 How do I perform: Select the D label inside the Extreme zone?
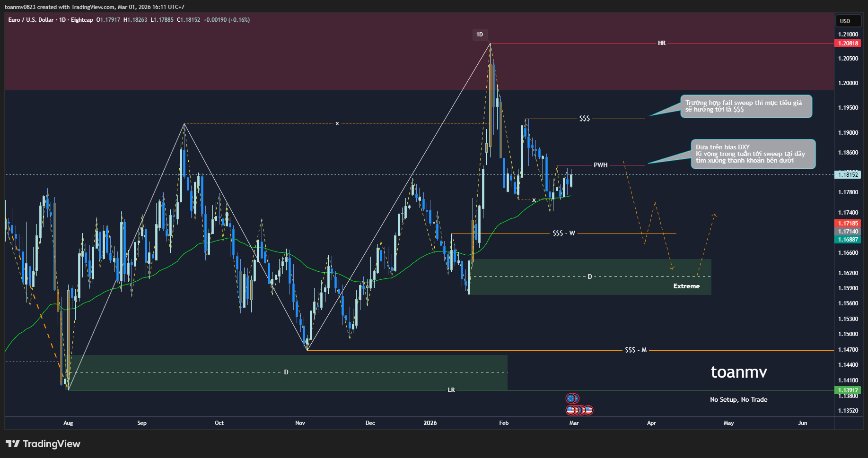[x=590, y=277]
